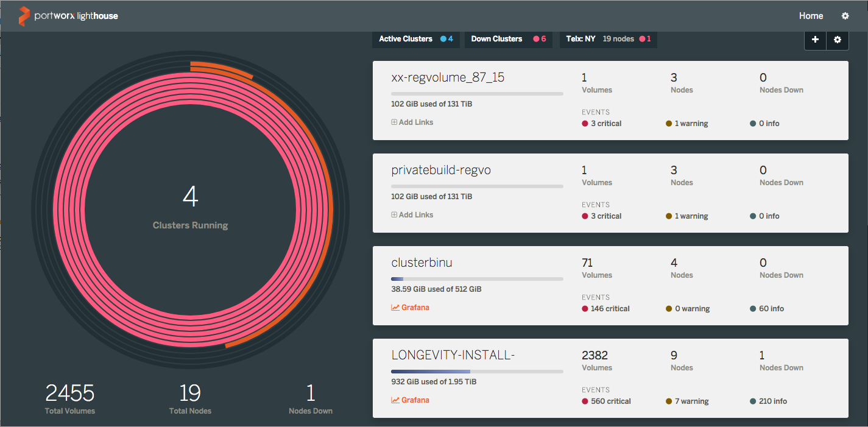This screenshot has height=427, width=868.
Task: Click Add Links plus icon for privatebuild-regvo
Action: (394, 215)
